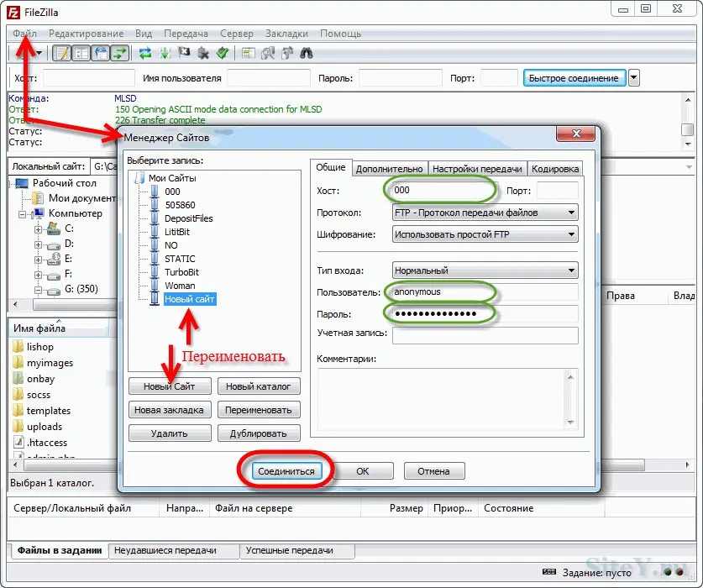This screenshot has height=588, width=703.
Task: Click the Пользователь input field
Action: coord(485,292)
